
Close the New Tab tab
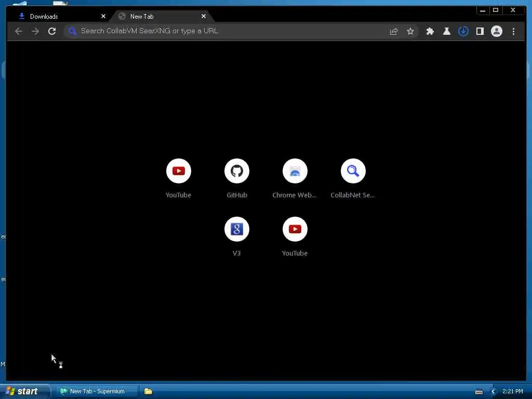coord(204,16)
